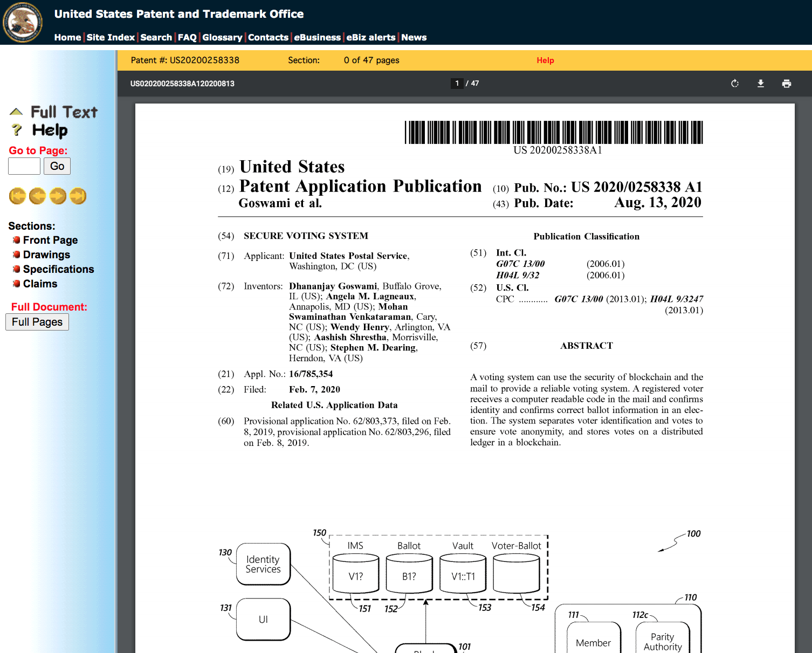Click the Drawings red bullet

pos(17,255)
